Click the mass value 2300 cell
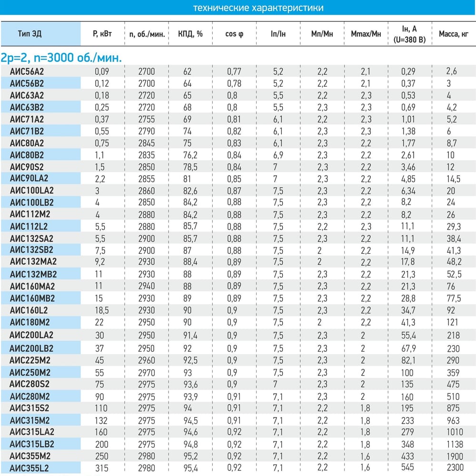 pyautogui.click(x=455, y=467)
